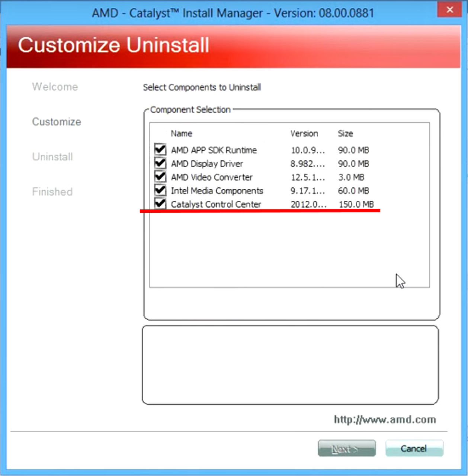Open the http://www.amd.com link

click(385, 419)
